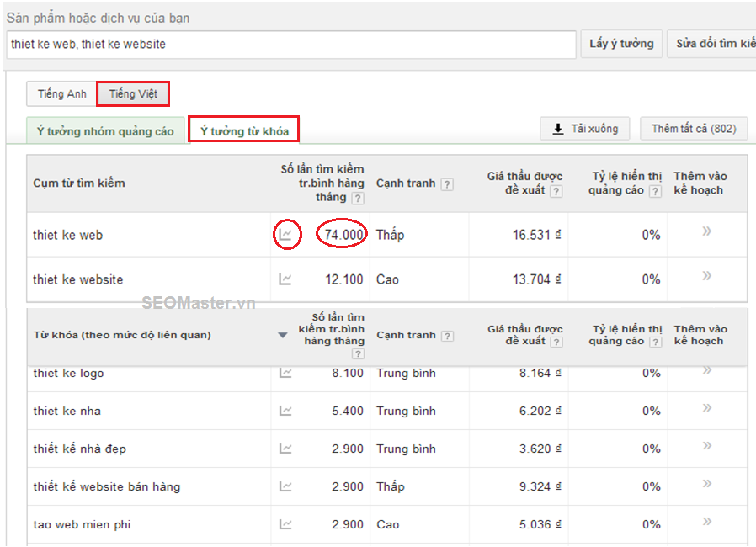Select keyword thiet ke logo
Viewport: 756px width, 547px height.
point(68,374)
